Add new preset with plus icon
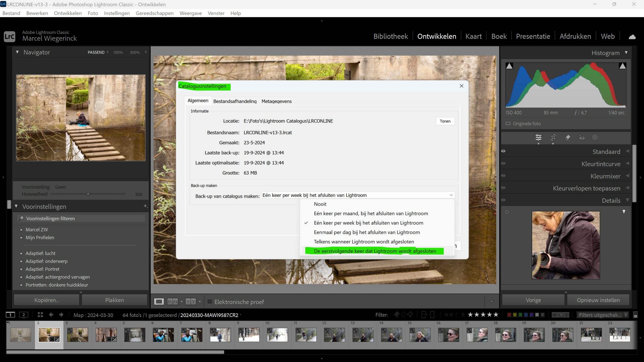Screen dimensions: 644x362 145,206
